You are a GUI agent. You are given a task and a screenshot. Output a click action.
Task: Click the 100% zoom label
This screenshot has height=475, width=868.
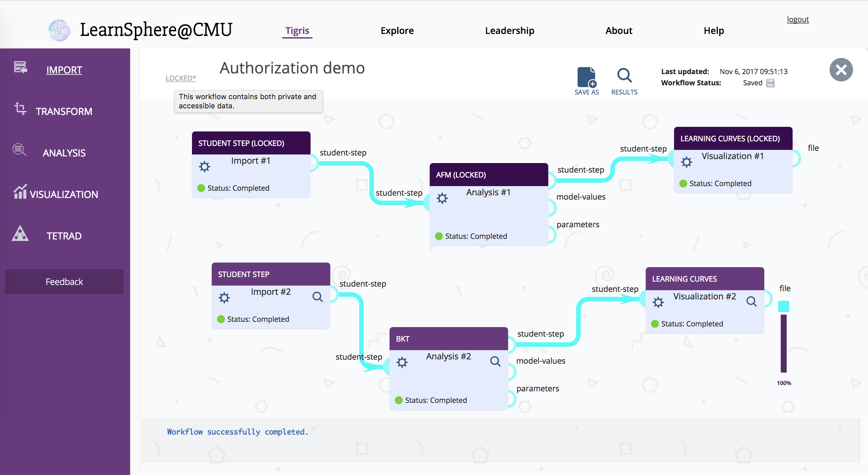point(784,383)
